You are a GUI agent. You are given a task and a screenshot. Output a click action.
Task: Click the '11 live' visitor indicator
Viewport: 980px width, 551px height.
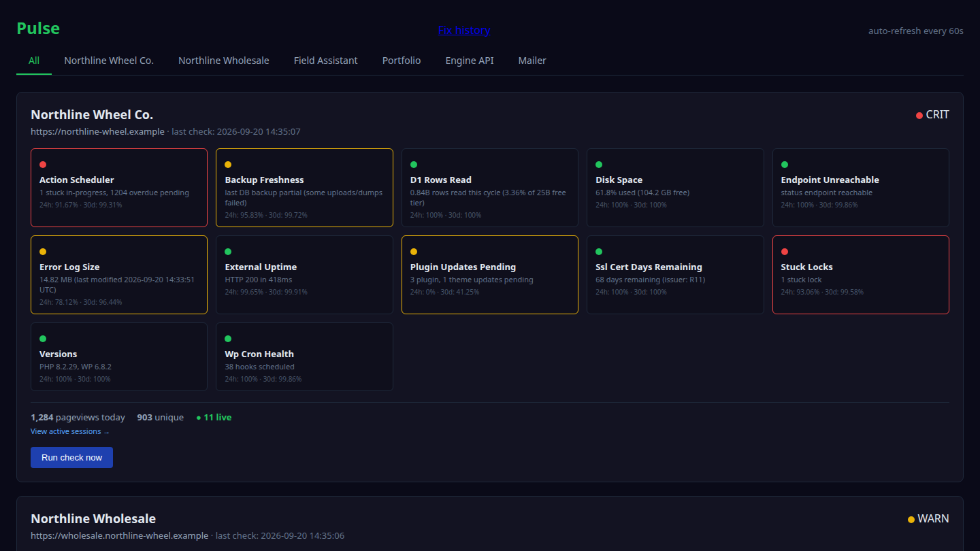(x=214, y=417)
